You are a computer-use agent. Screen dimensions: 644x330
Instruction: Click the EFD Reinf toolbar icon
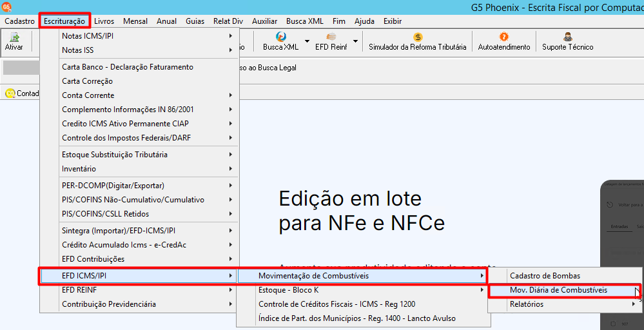point(331,37)
